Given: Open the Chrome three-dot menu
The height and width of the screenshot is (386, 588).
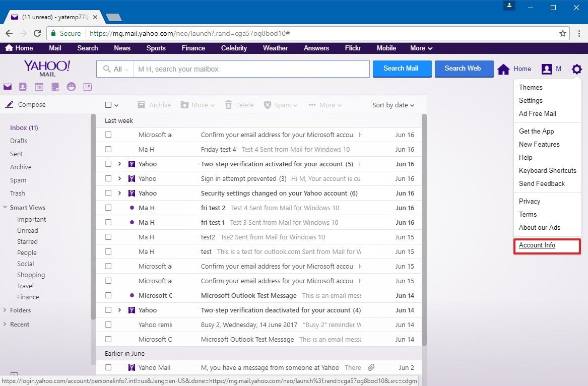Looking at the screenshot, I should point(579,33).
